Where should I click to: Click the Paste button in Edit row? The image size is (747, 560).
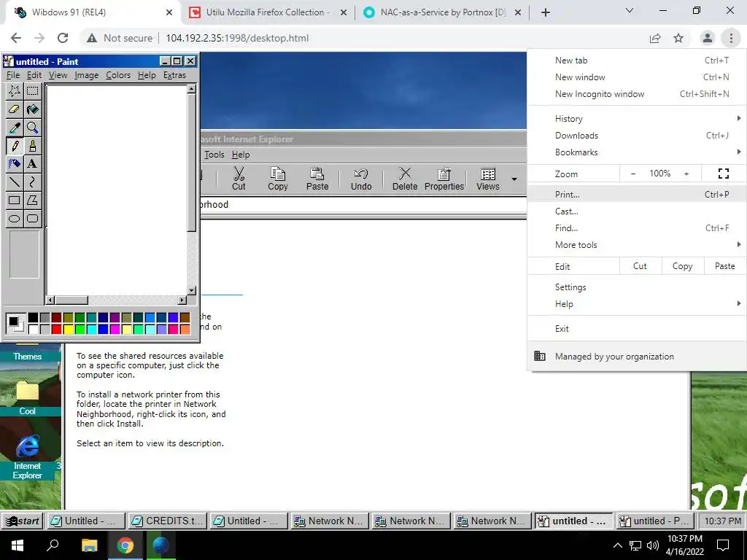pyautogui.click(x=724, y=266)
